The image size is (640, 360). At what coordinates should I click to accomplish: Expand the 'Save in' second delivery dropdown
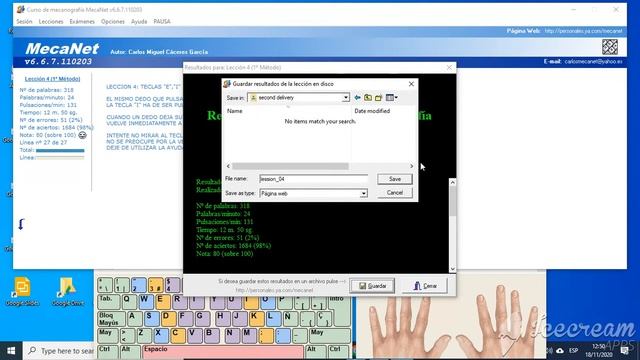(x=346, y=98)
